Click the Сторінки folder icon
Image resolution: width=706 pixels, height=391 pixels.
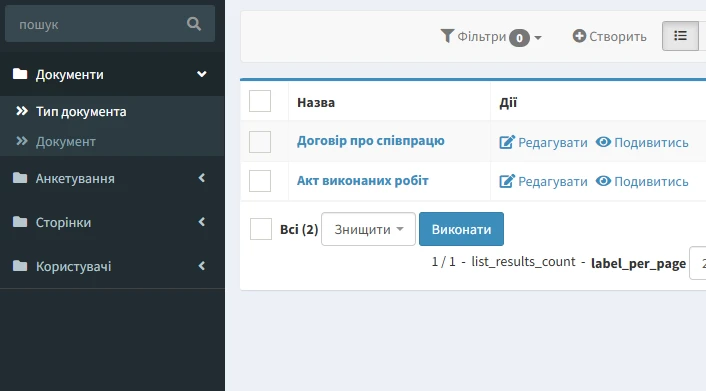click(x=20, y=222)
